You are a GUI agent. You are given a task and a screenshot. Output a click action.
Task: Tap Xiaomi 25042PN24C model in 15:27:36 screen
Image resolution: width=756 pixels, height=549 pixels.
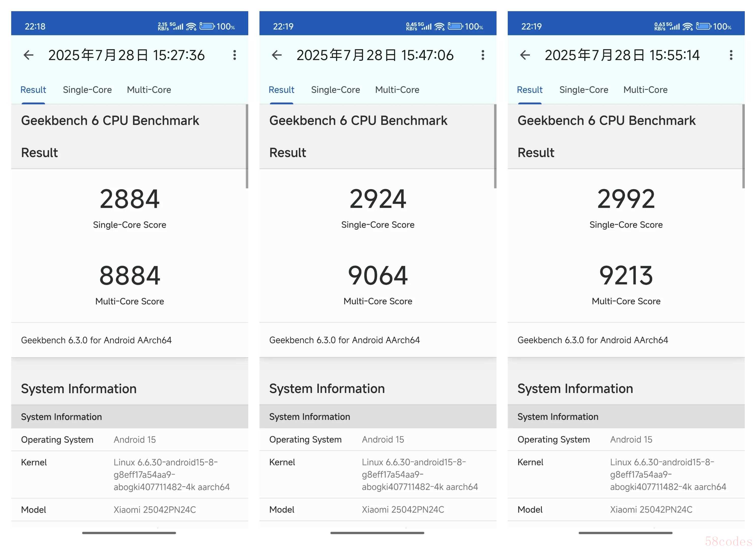pyautogui.click(x=155, y=510)
